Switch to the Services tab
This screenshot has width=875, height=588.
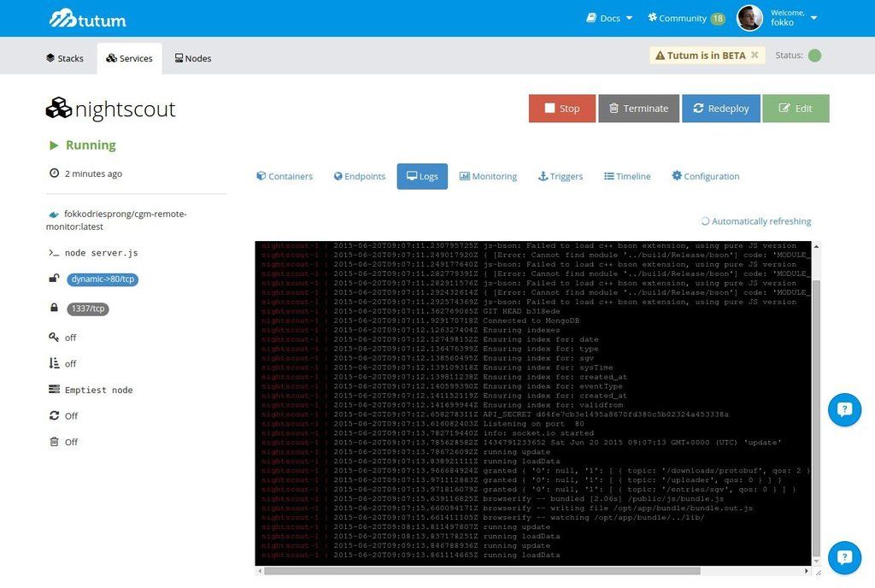click(x=130, y=58)
